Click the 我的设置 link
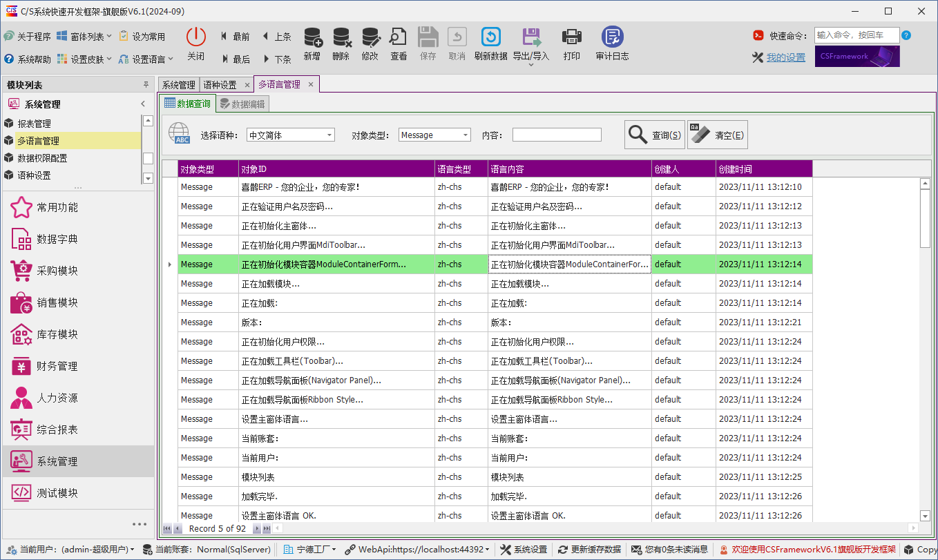Image resolution: width=938 pixels, height=560 pixels. 786,57
